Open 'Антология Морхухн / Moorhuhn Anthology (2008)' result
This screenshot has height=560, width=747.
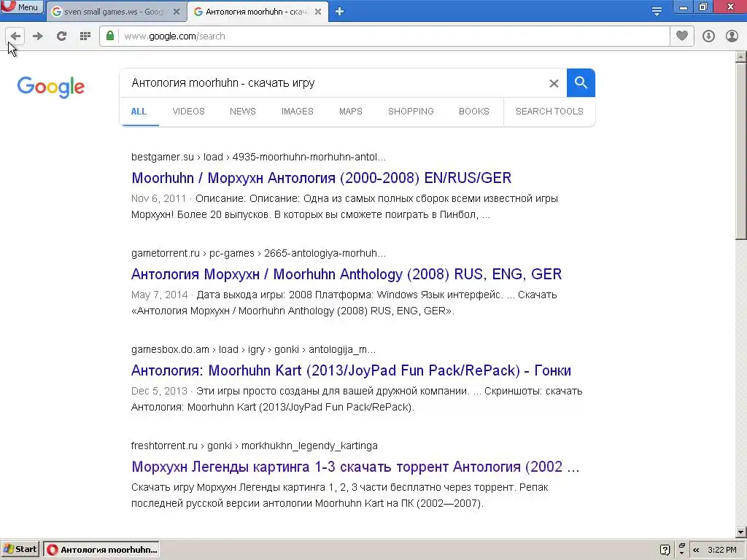(347, 274)
